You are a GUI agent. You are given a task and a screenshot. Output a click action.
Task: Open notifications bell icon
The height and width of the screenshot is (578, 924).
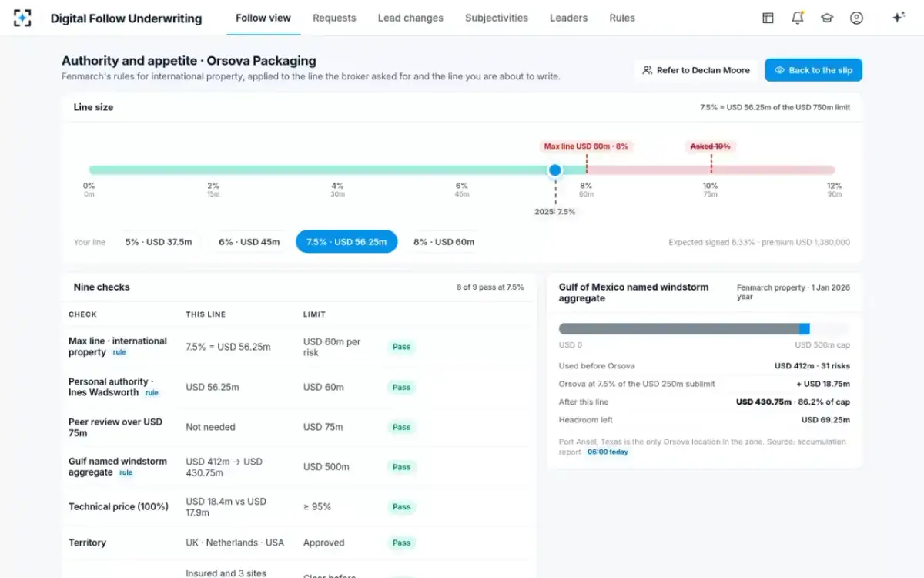pyautogui.click(x=798, y=18)
